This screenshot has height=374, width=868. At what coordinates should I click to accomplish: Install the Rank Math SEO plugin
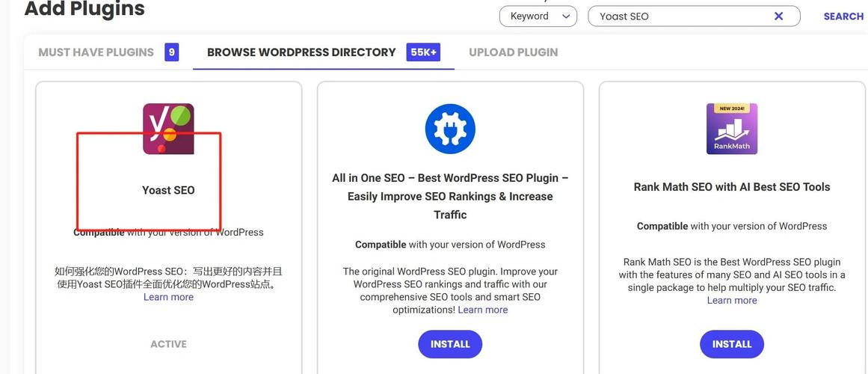[732, 344]
